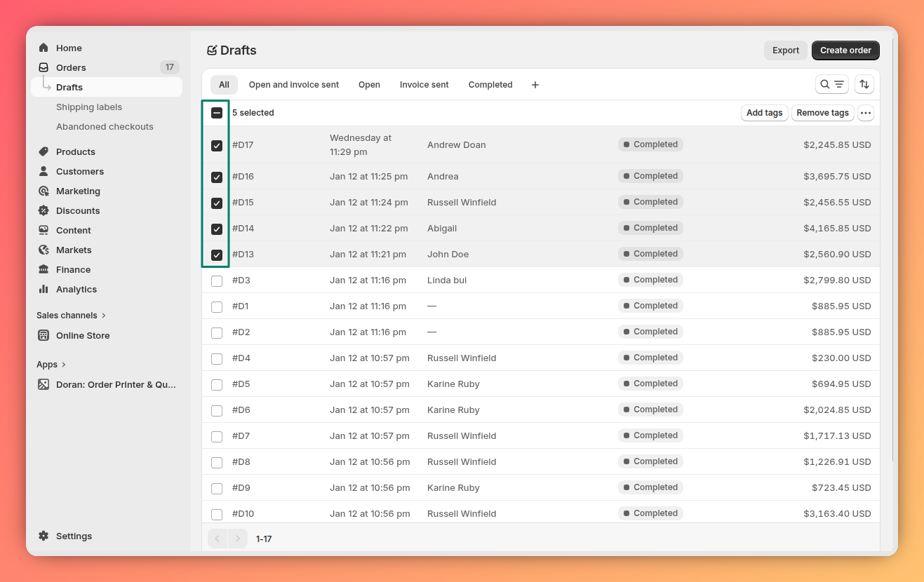
Task: Click the Add tags button
Action: [x=764, y=113]
